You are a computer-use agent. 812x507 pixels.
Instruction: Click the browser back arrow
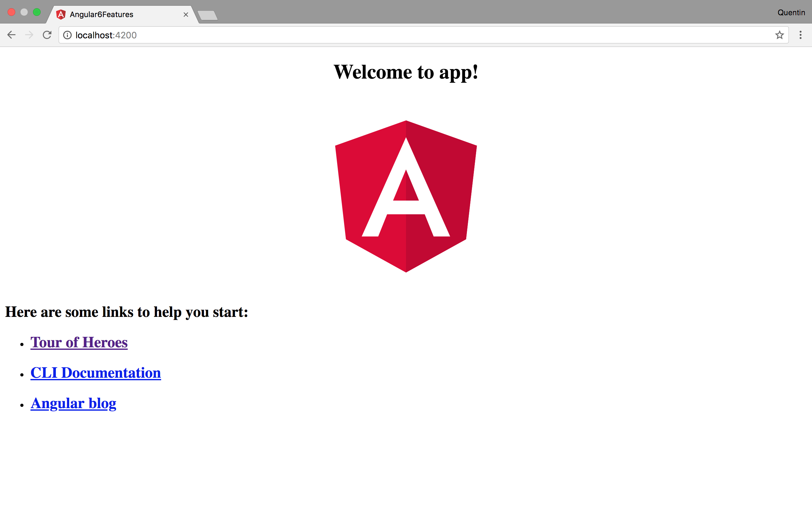click(x=11, y=35)
